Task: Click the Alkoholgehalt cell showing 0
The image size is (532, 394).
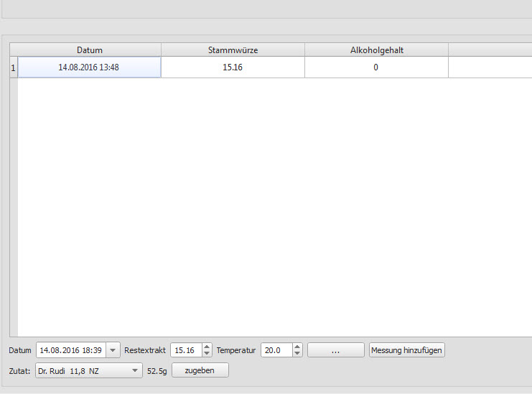Action: (376, 67)
